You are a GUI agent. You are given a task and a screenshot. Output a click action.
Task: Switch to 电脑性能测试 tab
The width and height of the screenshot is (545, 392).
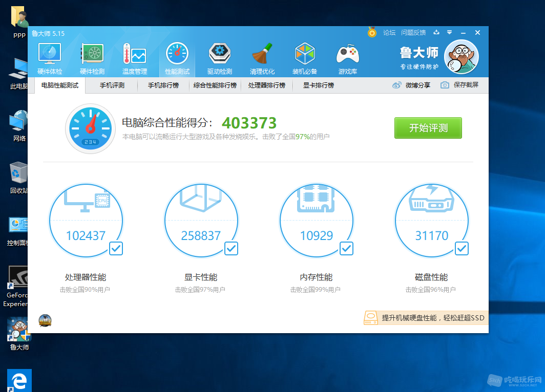(60, 85)
